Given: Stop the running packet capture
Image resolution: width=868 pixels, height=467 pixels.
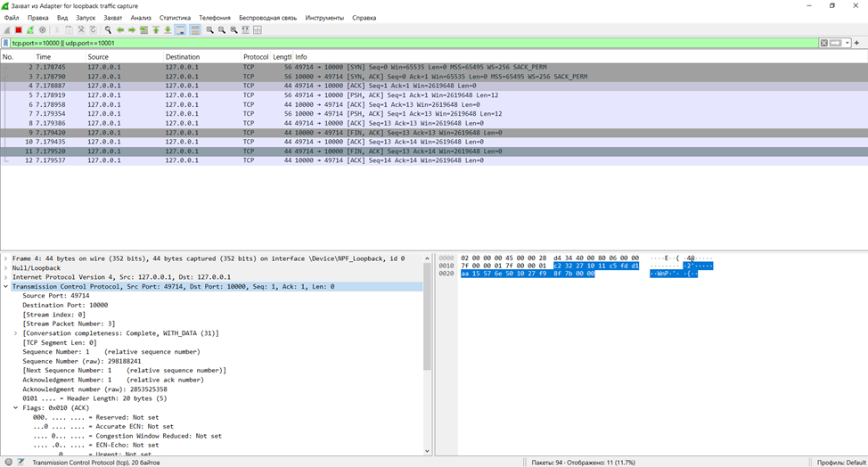Looking at the screenshot, I should click(x=19, y=30).
